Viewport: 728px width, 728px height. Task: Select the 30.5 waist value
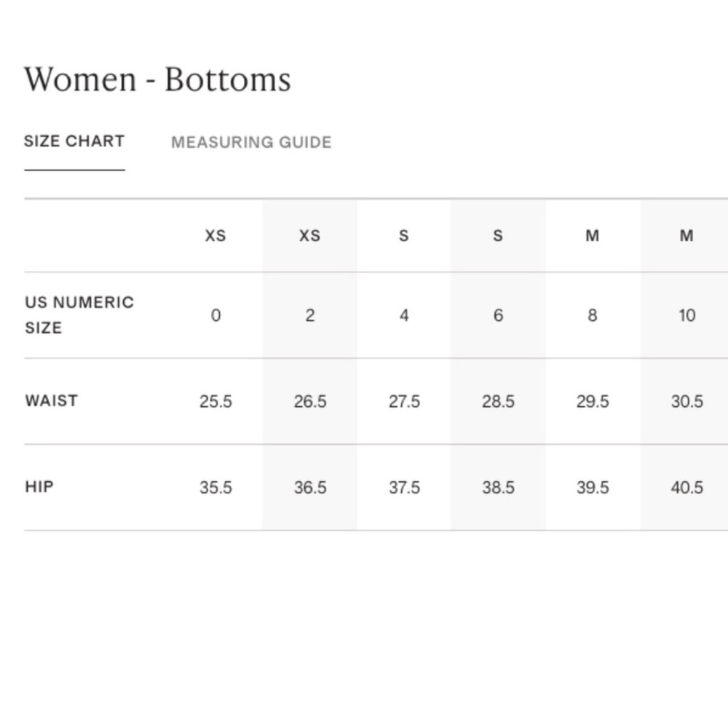coord(687,402)
